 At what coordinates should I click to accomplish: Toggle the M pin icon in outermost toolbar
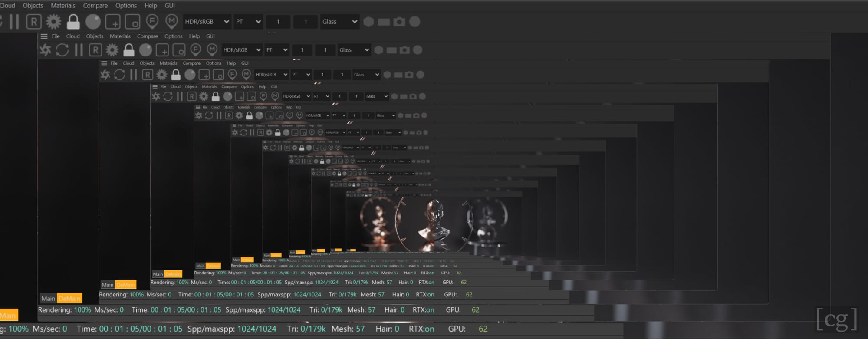(x=172, y=21)
